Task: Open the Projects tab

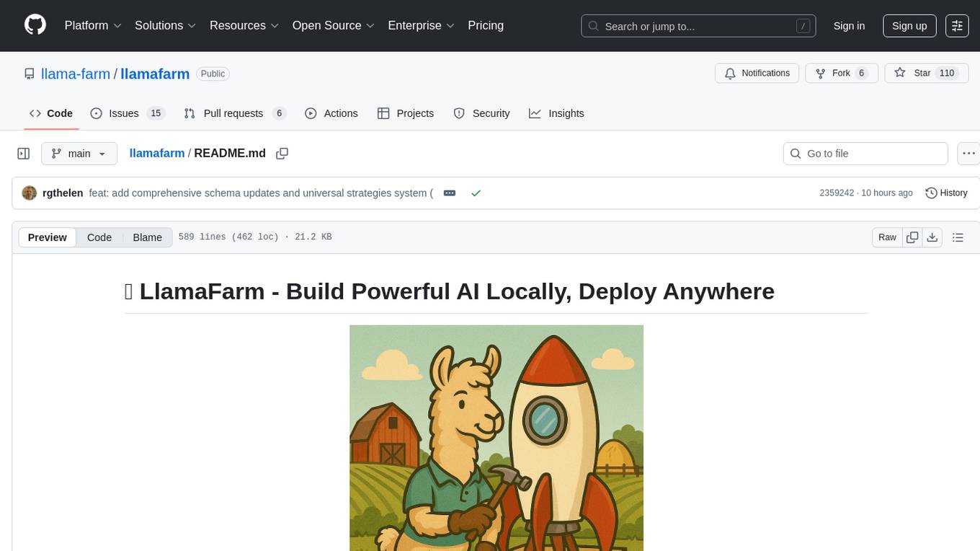Action: pos(406,113)
